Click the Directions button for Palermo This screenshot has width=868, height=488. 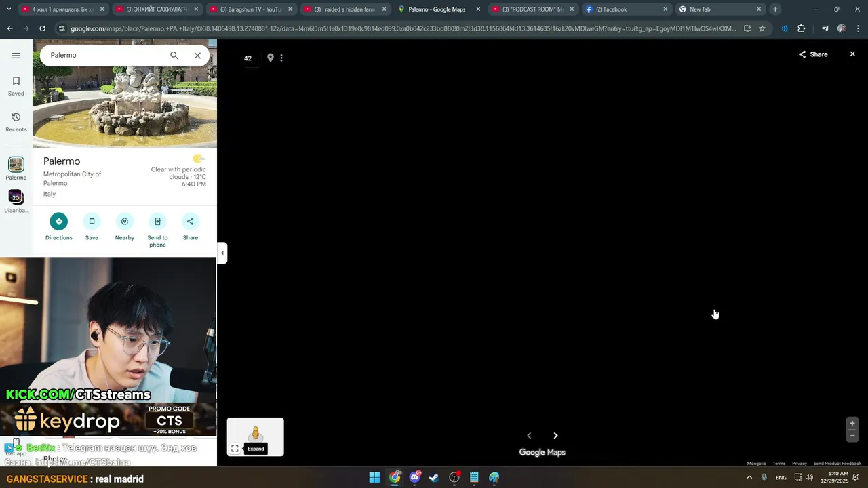click(x=59, y=222)
